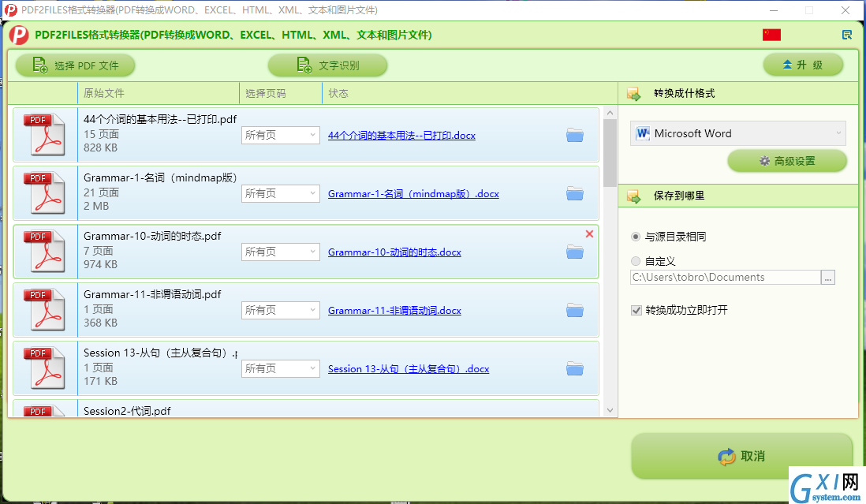Click the 转换成什么格式 section icon
The height and width of the screenshot is (504, 866).
pyautogui.click(x=634, y=94)
